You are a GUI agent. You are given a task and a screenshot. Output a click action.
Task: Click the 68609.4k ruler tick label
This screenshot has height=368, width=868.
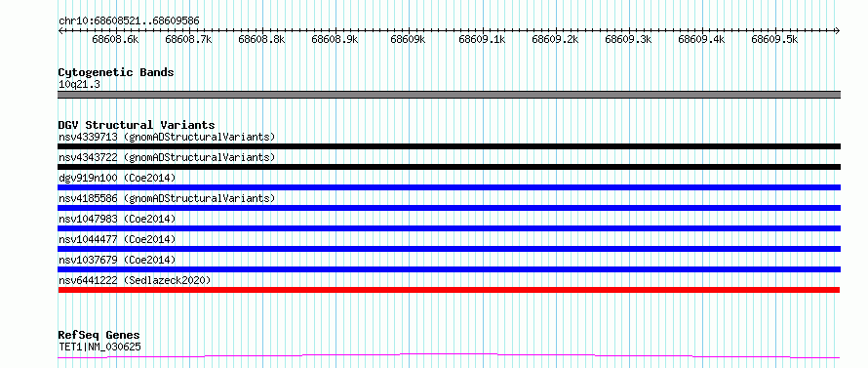click(701, 39)
